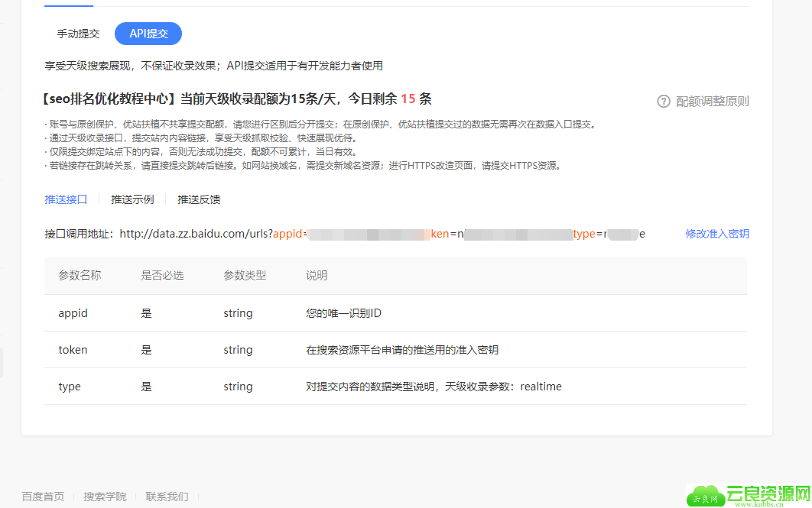
Task: Click the red remaining quota number 15
Action: [408, 99]
